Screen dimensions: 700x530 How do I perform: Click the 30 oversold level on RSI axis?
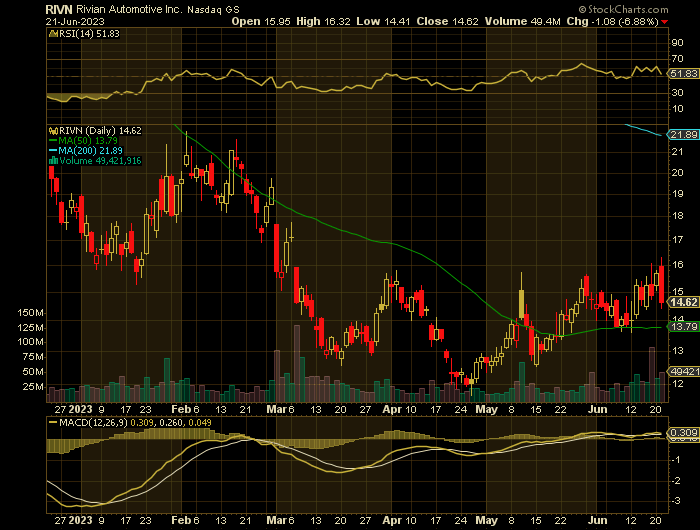pyautogui.click(x=677, y=92)
